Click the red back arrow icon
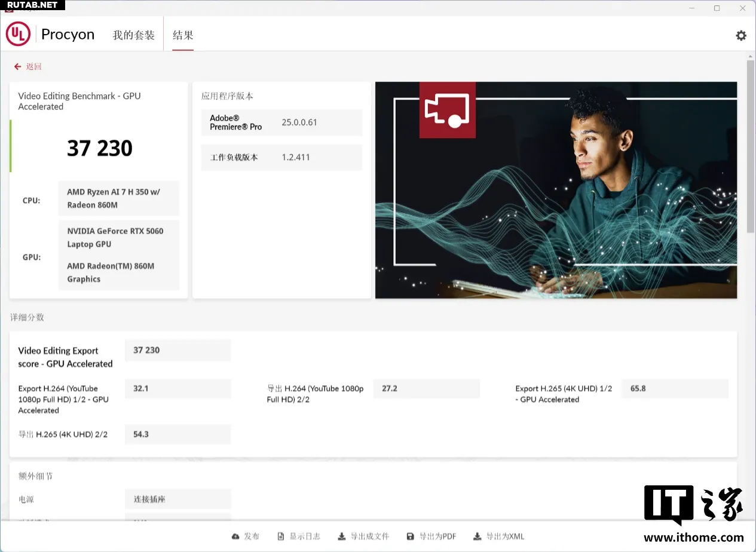This screenshot has width=756, height=552. (x=18, y=67)
